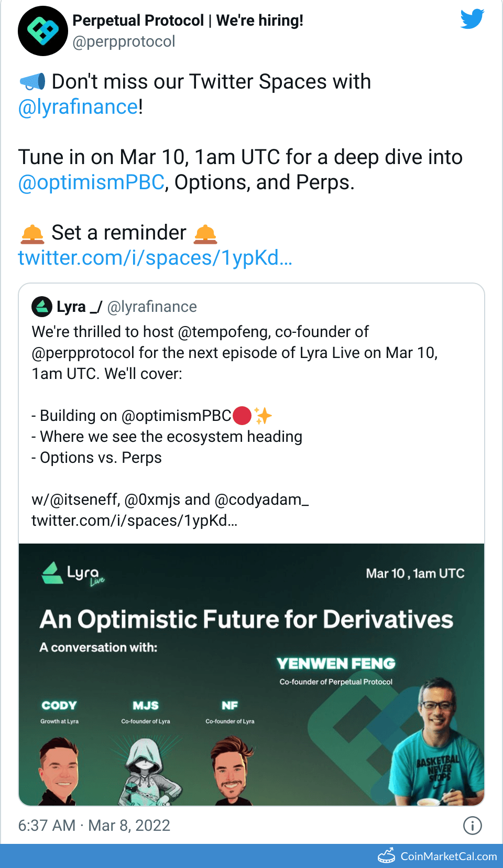Open the CoinMarketCal.com footer link
This screenshot has width=503, height=868.
tap(448, 856)
